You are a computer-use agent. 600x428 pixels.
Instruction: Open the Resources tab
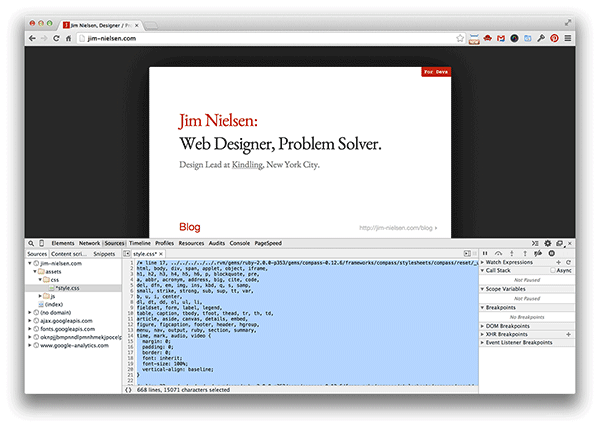pos(191,243)
